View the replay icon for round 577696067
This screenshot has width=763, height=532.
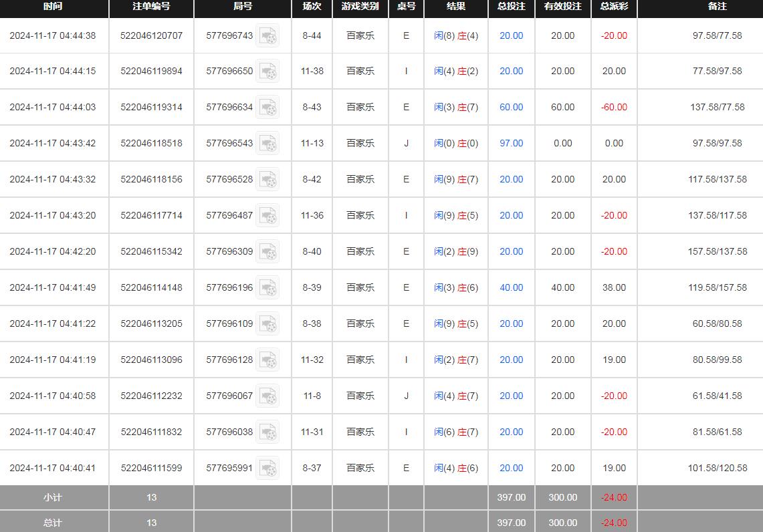[x=268, y=396]
